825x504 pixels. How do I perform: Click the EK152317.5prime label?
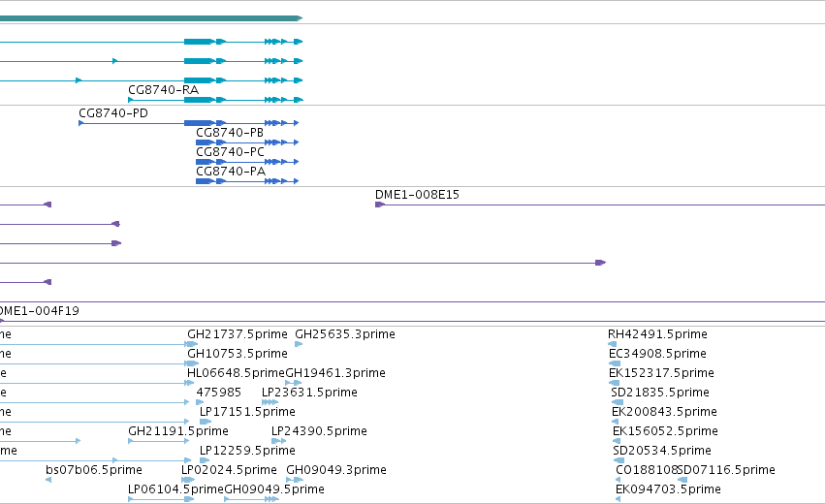(x=661, y=373)
